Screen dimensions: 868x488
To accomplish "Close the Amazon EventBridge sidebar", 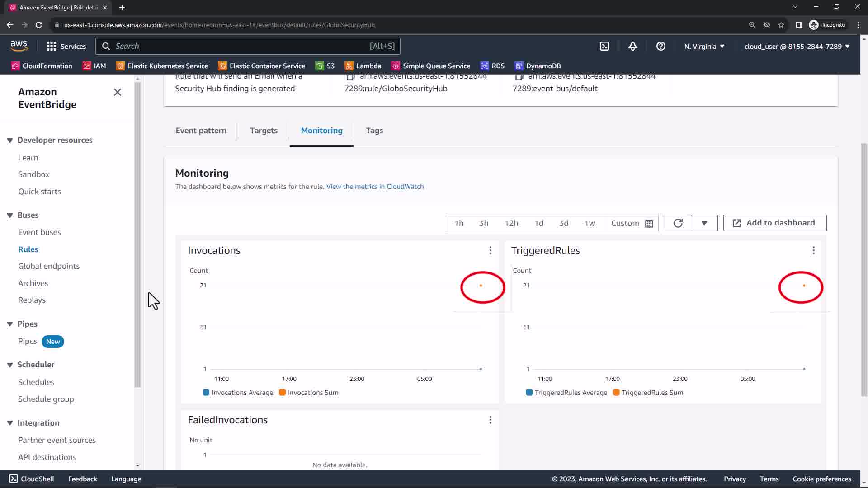I will (x=118, y=92).
